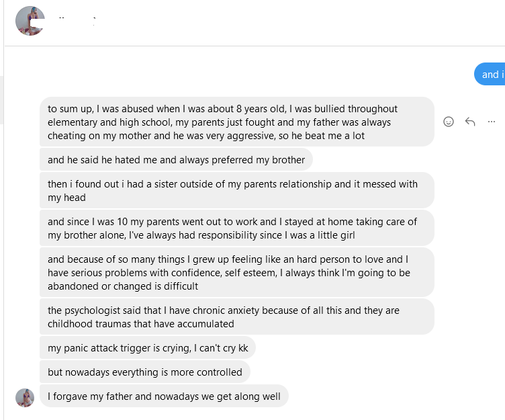Click the gray sidebar strip at left edge
The height and width of the screenshot is (420, 505).
pos(1,99)
